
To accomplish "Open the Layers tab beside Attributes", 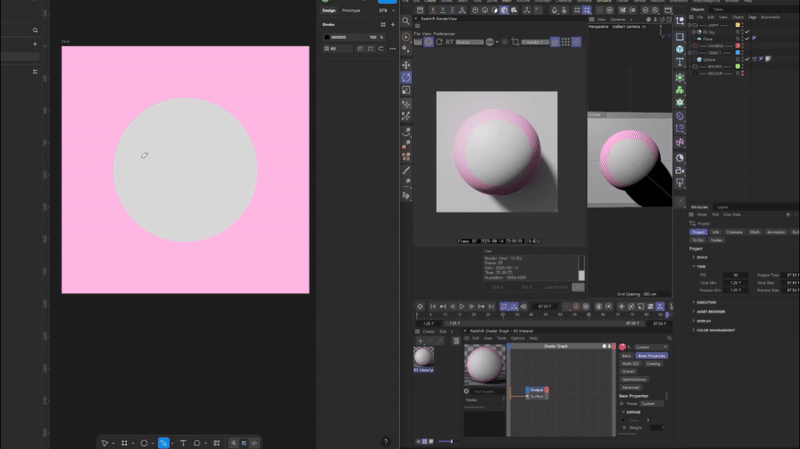I will coord(723,207).
